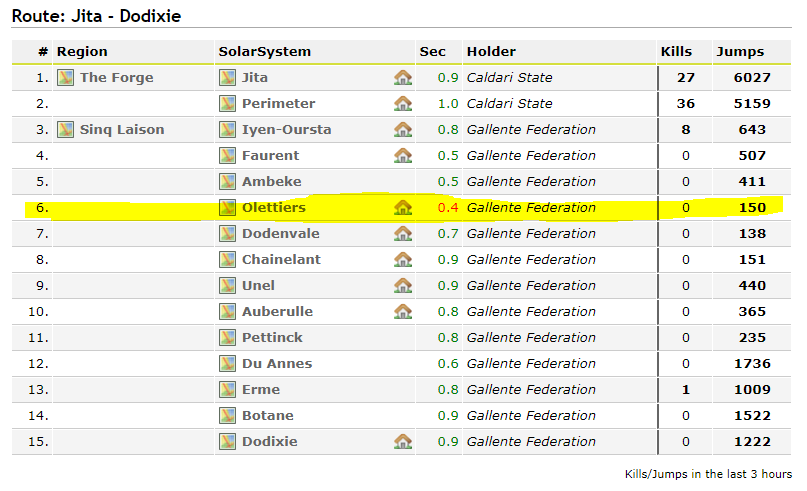Click the map icon beside Dodixie
Viewport: 807px width, 491px height.
(x=227, y=442)
